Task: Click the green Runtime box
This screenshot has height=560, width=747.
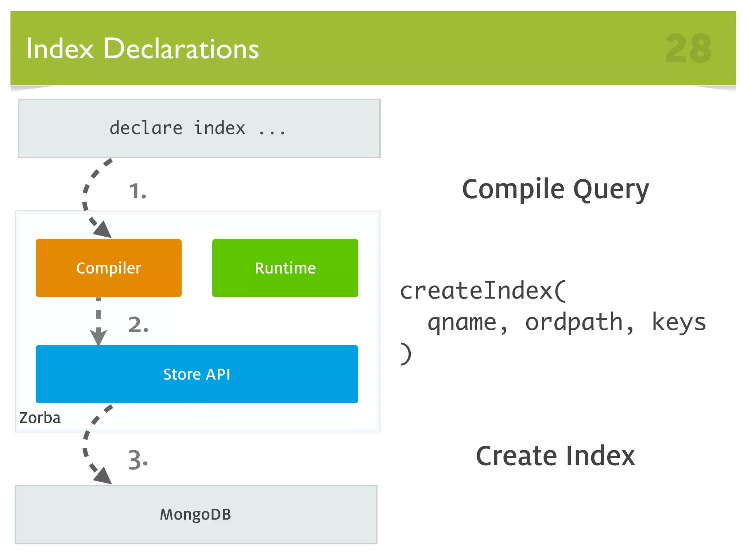Action: tap(285, 268)
